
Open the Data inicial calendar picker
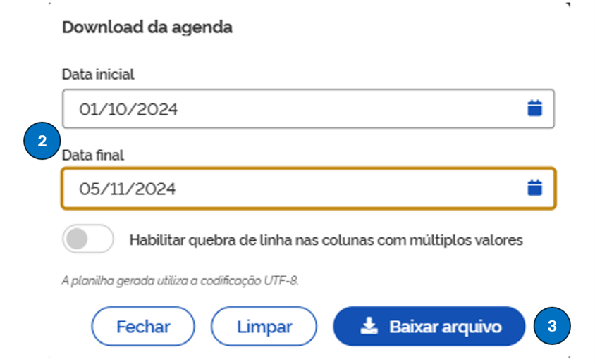[x=535, y=108]
